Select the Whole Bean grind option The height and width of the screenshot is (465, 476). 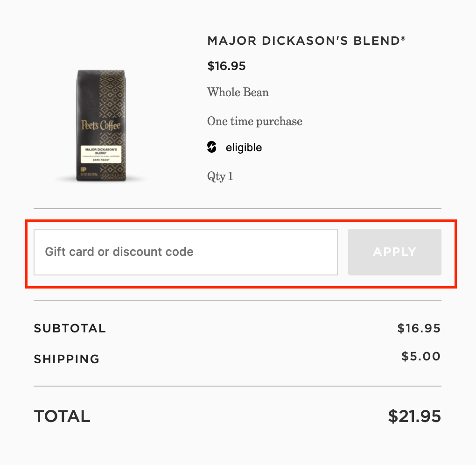pyautogui.click(x=238, y=92)
